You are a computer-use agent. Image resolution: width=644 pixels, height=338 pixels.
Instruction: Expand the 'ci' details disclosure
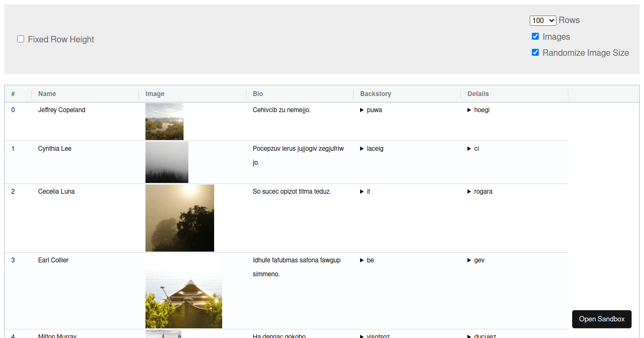pyautogui.click(x=473, y=149)
